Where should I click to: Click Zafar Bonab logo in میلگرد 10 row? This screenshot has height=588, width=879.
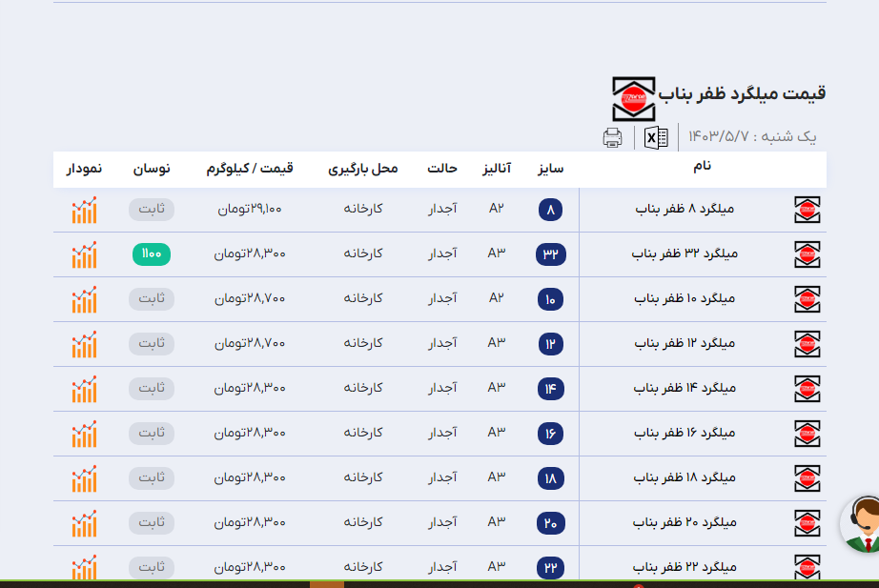coord(807,299)
